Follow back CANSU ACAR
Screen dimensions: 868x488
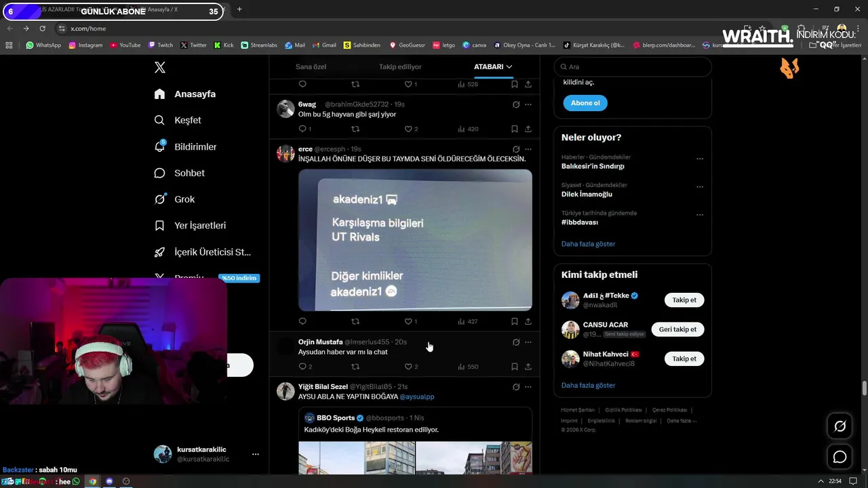pos(677,329)
